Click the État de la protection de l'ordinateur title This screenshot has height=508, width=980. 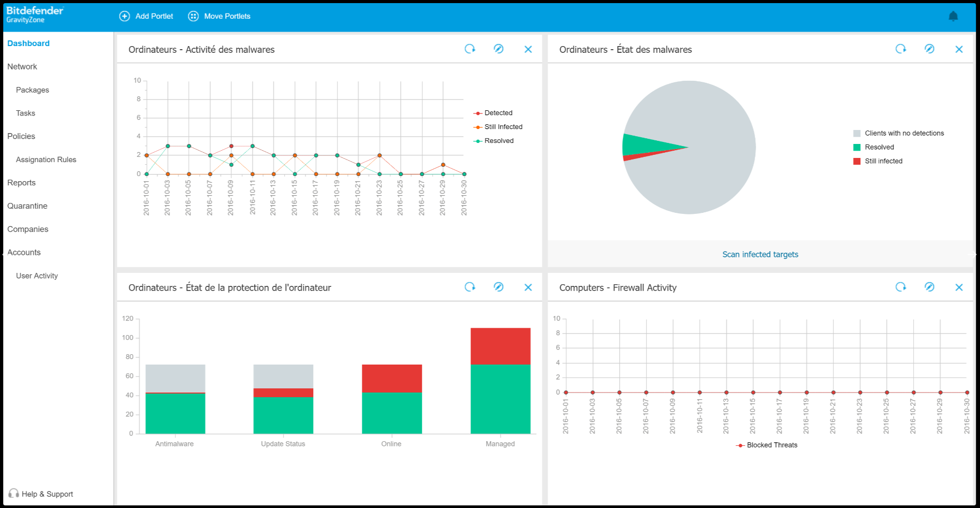coord(230,288)
